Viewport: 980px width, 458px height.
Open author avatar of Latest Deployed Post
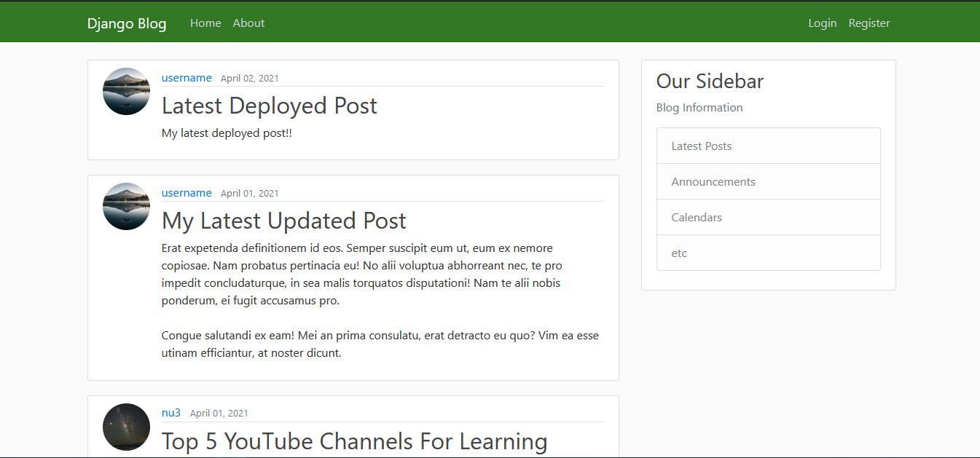126,91
